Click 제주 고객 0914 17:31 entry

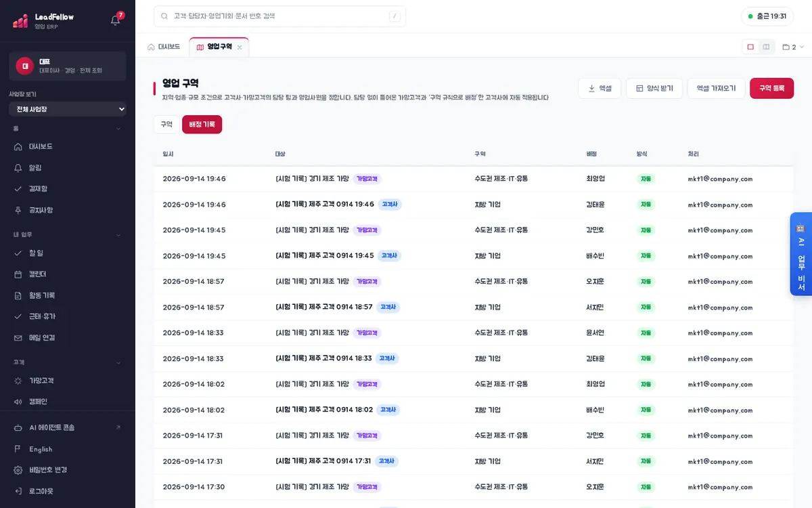point(323,461)
